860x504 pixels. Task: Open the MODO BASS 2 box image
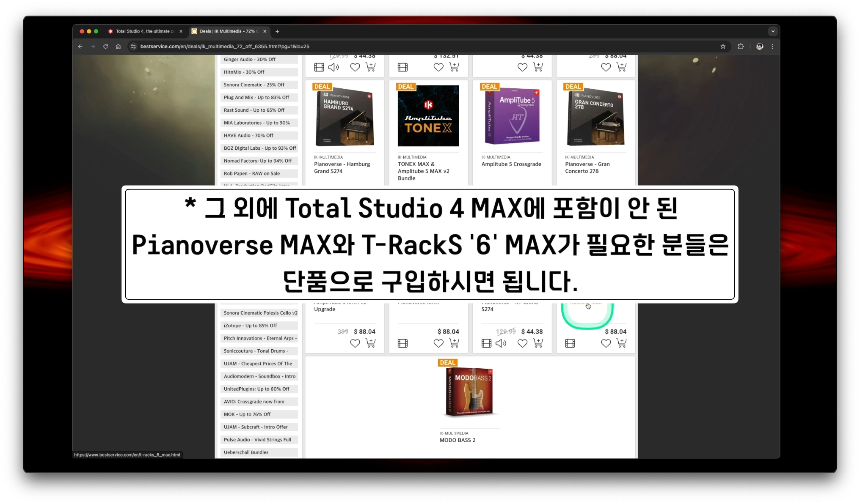click(x=470, y=392)
